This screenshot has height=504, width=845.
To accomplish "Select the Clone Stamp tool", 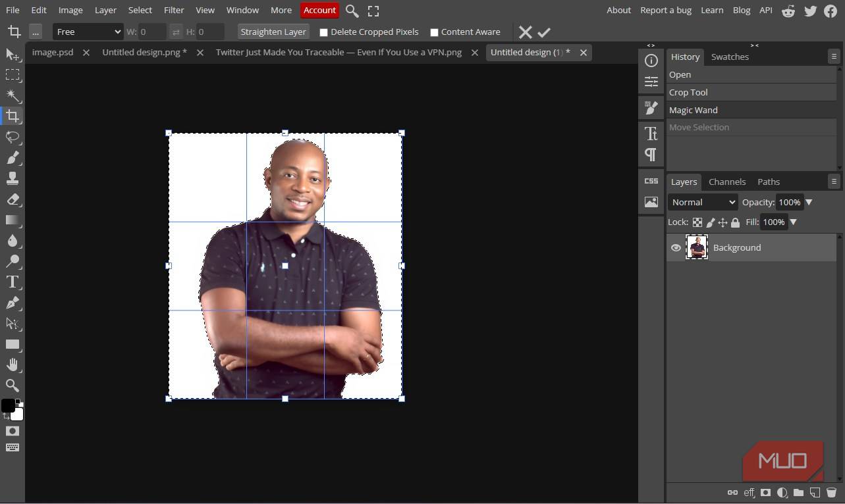I will pos(13,178).
